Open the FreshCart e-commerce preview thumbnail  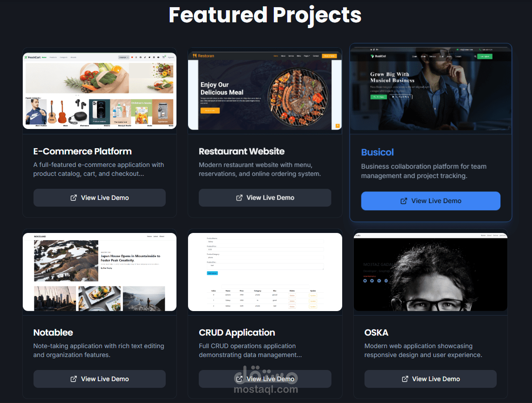(100, 91)
